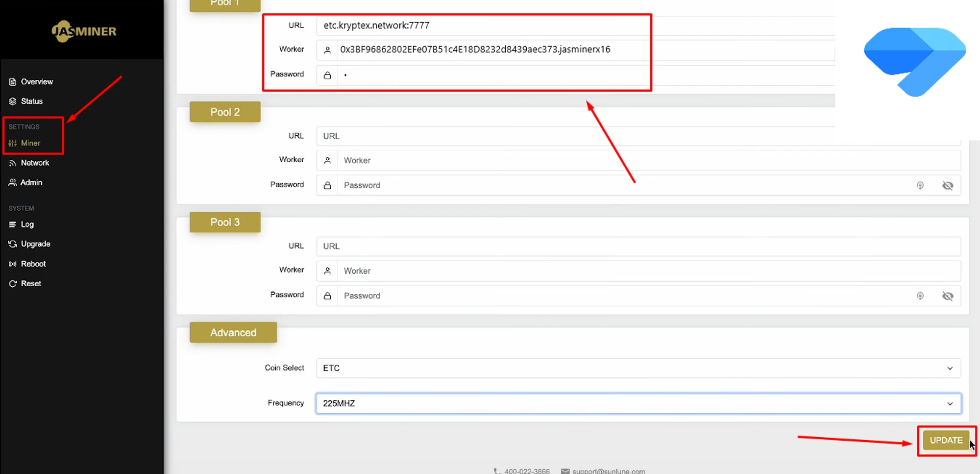Viewport: 980px width, 474px height.
Task: Open Network settings via its signal icon
Action: (x=13, y=163)
